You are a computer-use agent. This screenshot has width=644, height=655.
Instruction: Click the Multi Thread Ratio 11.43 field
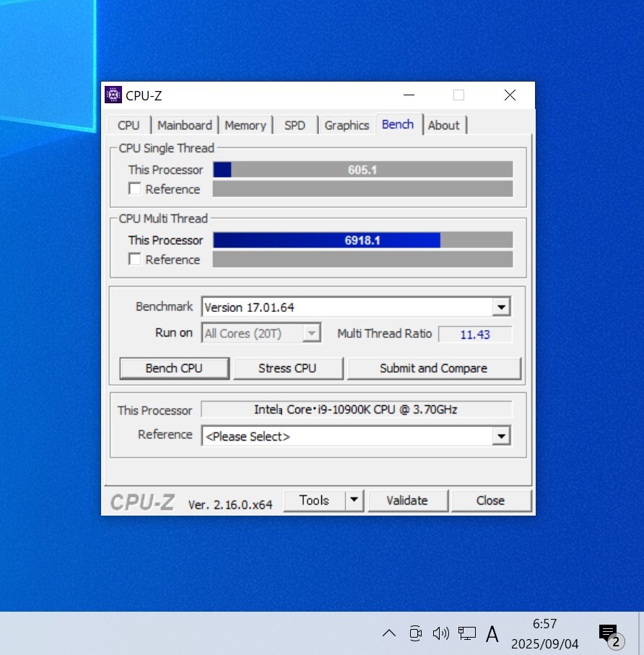tap(475, 334)
